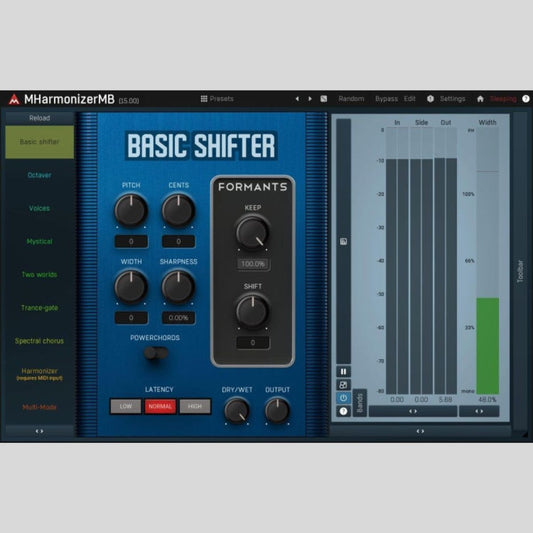
Task: Select the Two worlds device
Action: 39,274
